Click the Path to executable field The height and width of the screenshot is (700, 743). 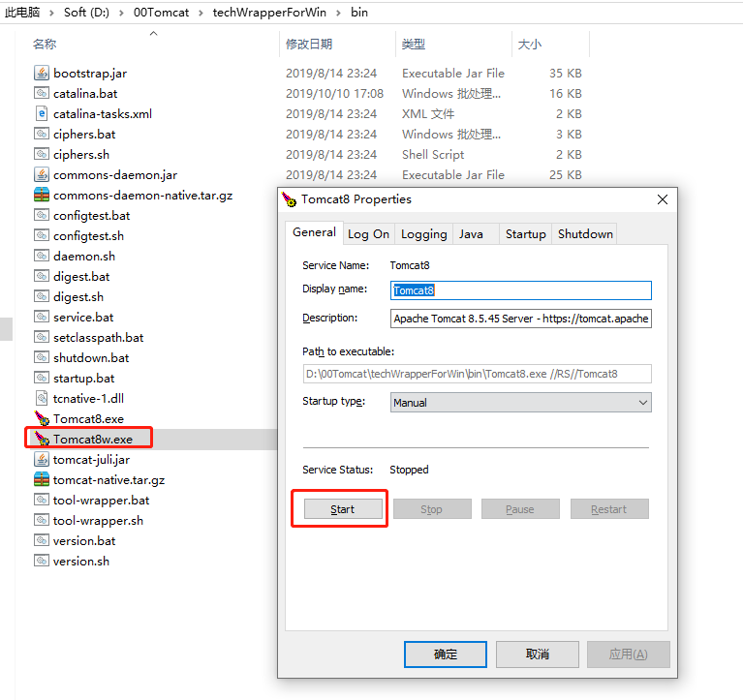[478, 374]
